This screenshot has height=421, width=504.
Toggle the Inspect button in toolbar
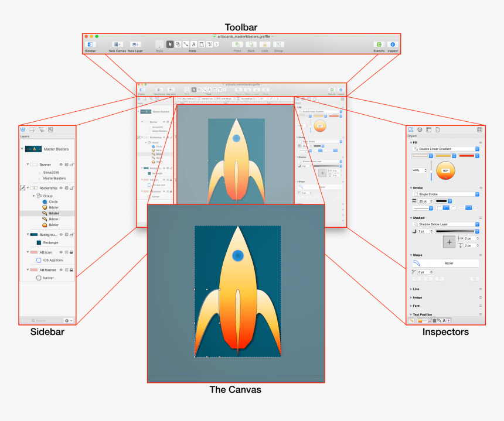click(393, 45)
